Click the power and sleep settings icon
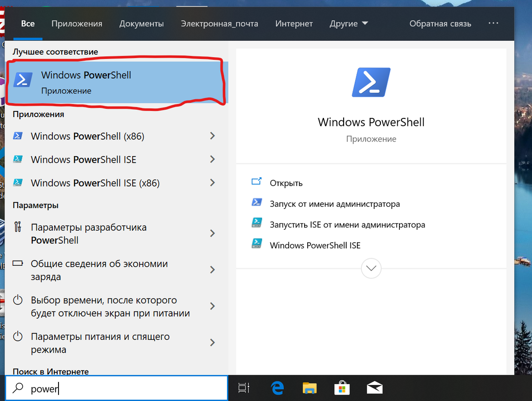 click(x=18, y=337)
